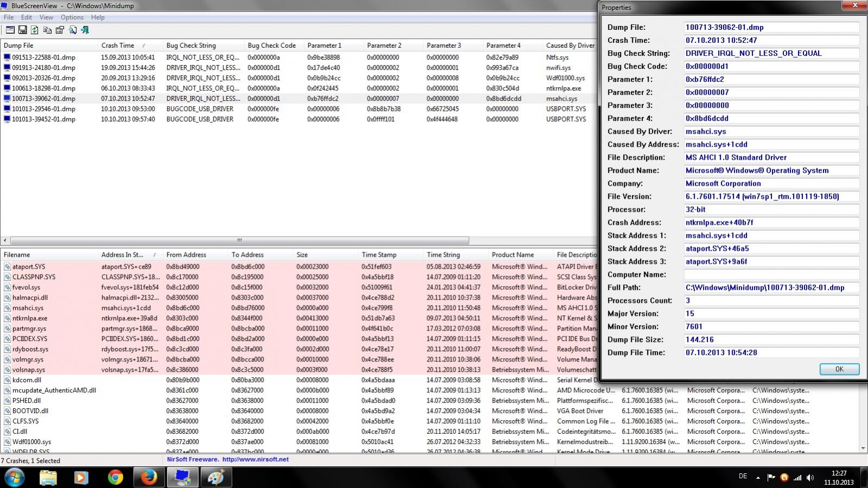The height and width of the screenshot is (488, 868).
Task: Click nwifi.sys driver cell
Action: 558,67
